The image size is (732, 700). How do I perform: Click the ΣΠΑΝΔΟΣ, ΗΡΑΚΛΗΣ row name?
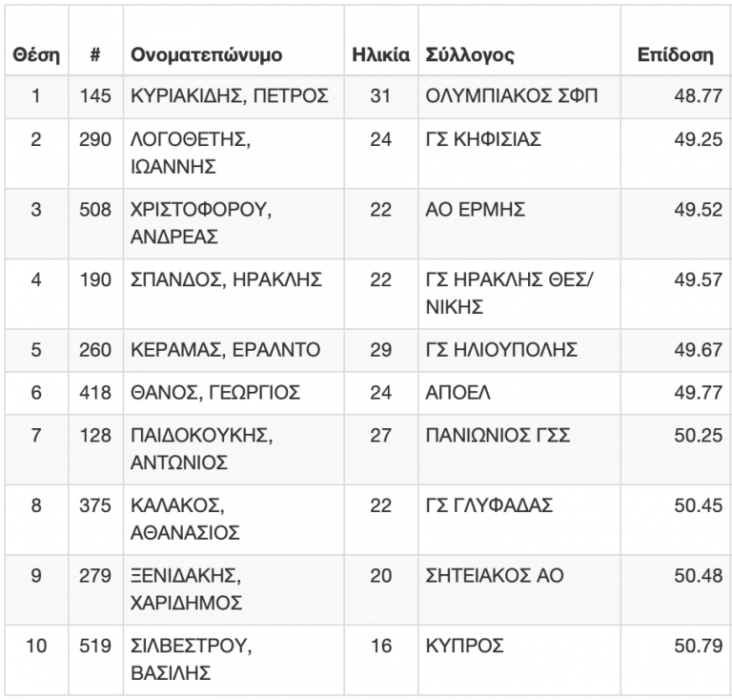(226, 279)
